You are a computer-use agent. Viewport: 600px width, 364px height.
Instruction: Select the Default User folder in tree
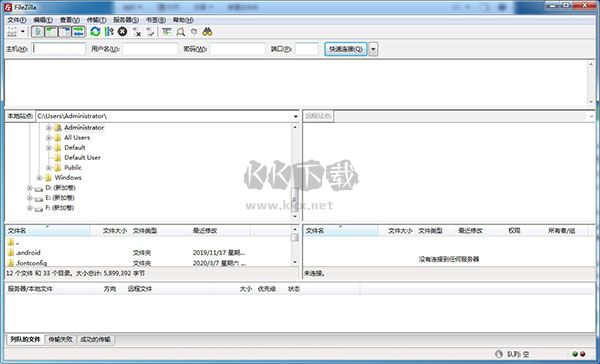[x=82, y=157]
